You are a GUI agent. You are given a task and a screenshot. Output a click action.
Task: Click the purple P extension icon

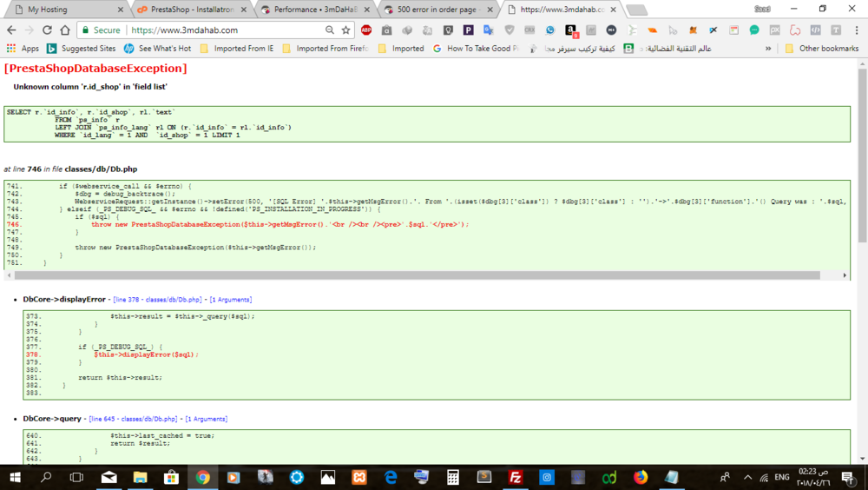click(469, 30)
